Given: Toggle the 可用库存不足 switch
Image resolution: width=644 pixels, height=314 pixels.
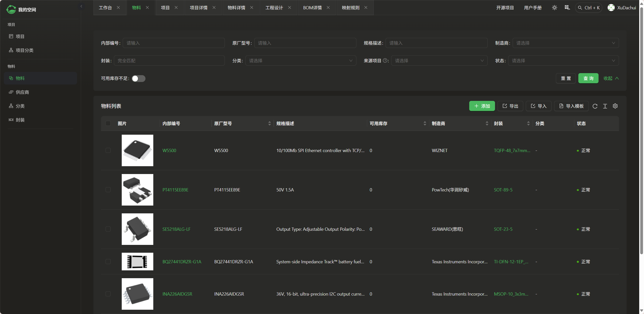Looking at the screenshot, I should pyautogui.click(x=138, y=78).
